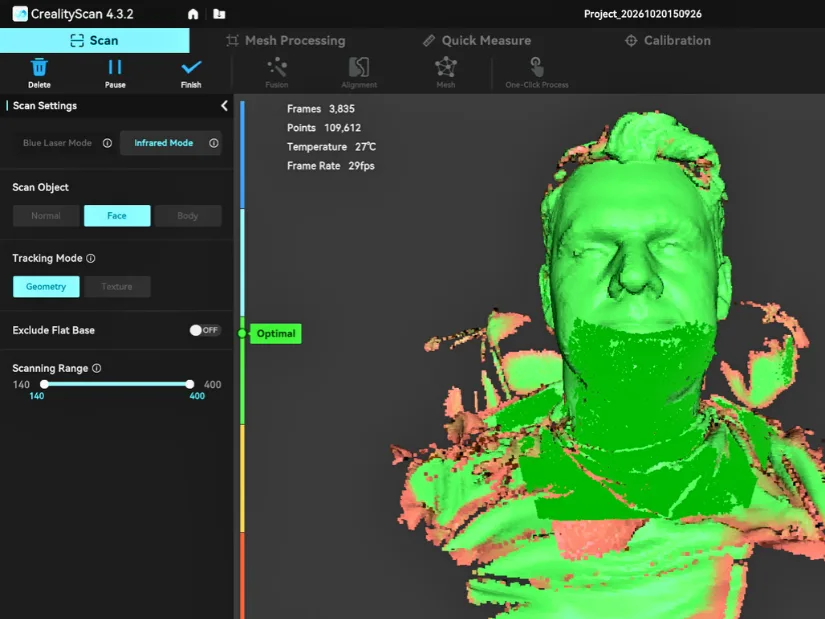
Task: Click the scanning range maximum handle
Action: point(189,384)
